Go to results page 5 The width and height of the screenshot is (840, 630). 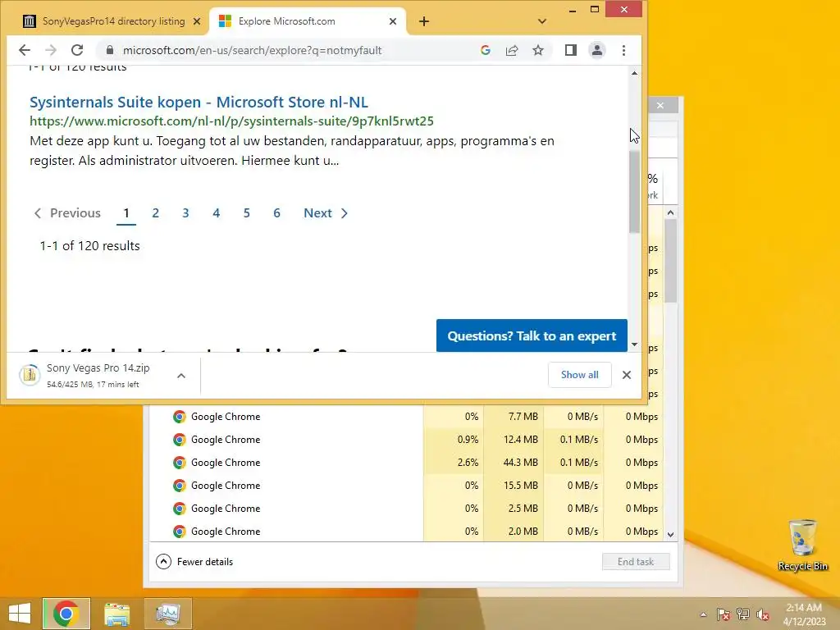tap(246, 213)
